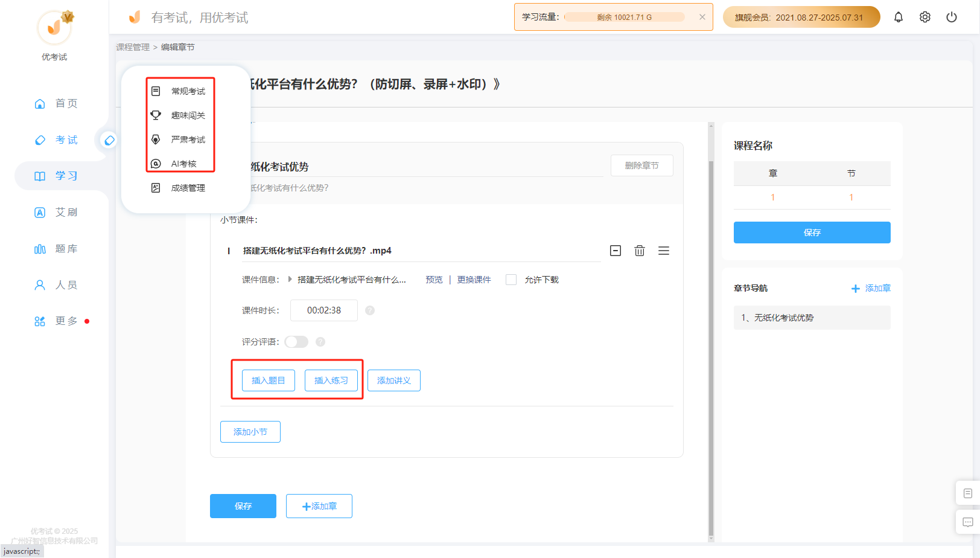Click the AI考核 icon
Viewport: 980px width, 558px height.
(x=156, y=164)
